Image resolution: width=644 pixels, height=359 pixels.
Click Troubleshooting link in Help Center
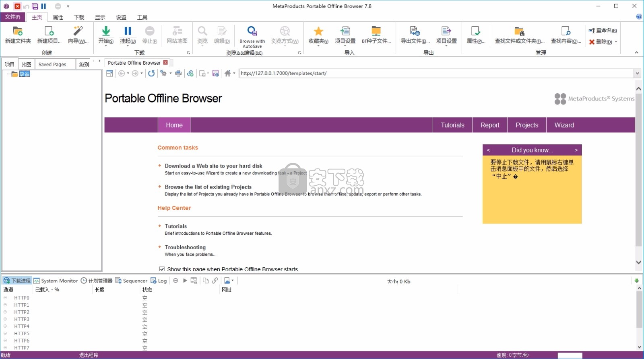tap(185, 247)
